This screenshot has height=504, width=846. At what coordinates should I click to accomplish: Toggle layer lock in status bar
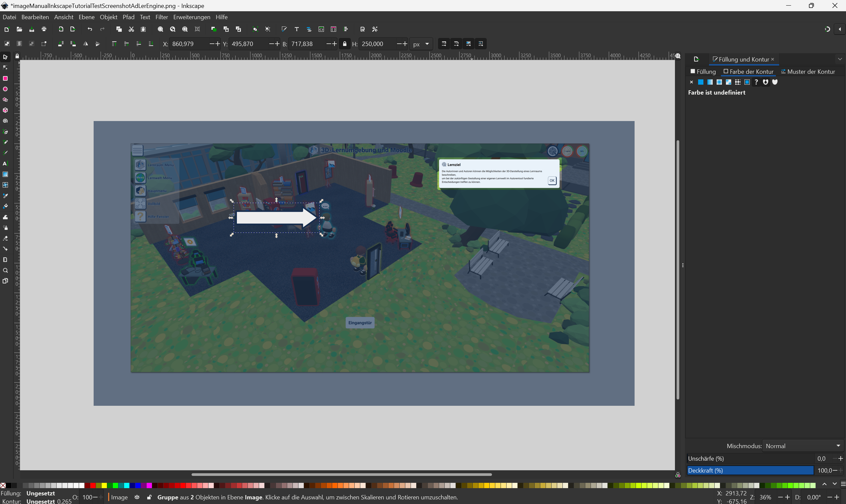click(149, 497)
